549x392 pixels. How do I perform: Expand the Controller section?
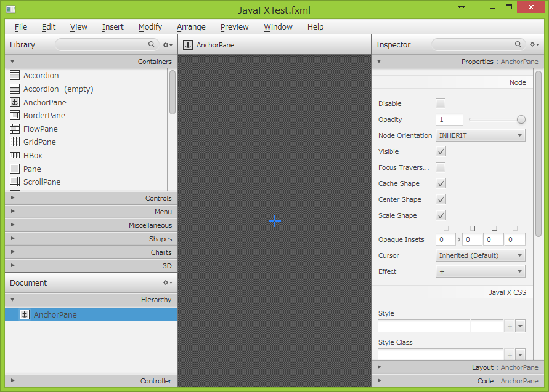point(91,380)
